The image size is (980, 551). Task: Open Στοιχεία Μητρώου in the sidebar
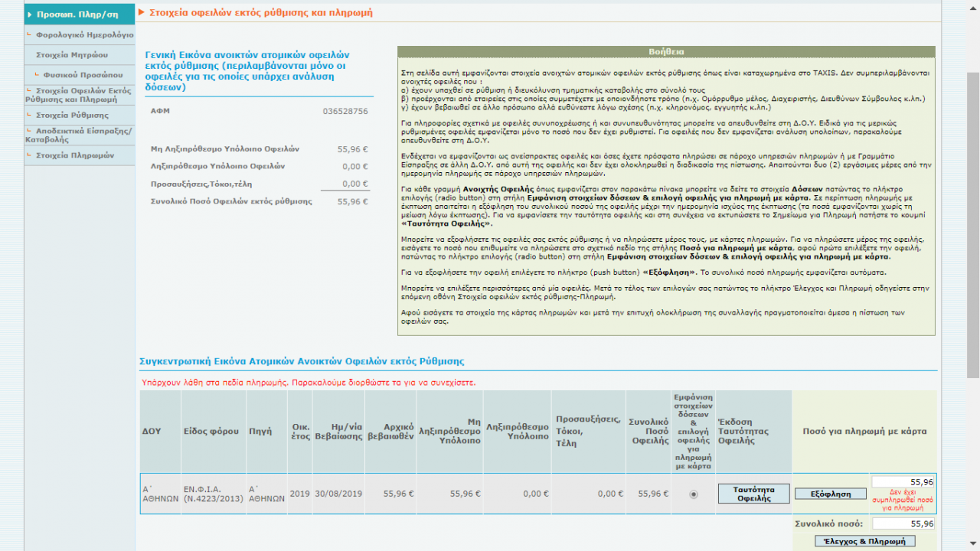tap(71, 55)
